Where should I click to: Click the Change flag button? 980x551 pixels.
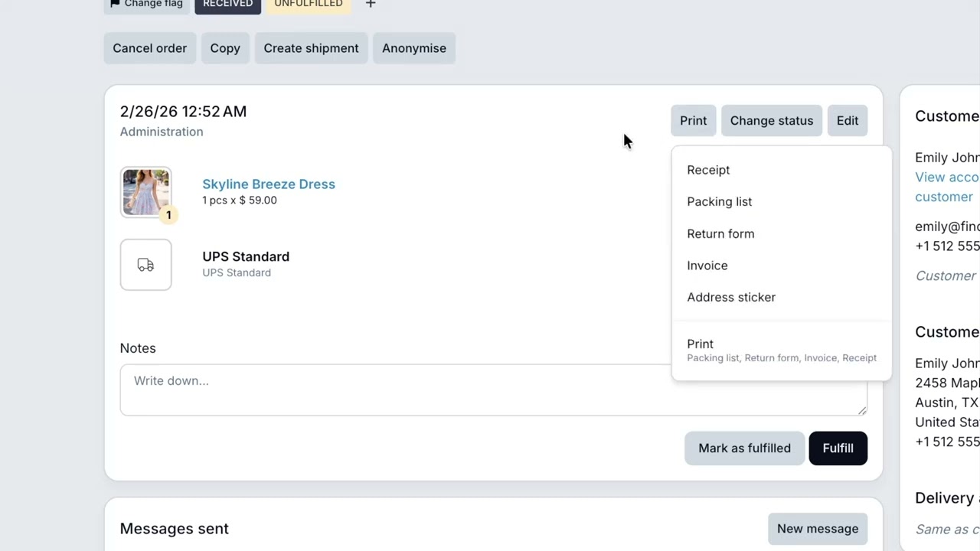pos(147,5)
